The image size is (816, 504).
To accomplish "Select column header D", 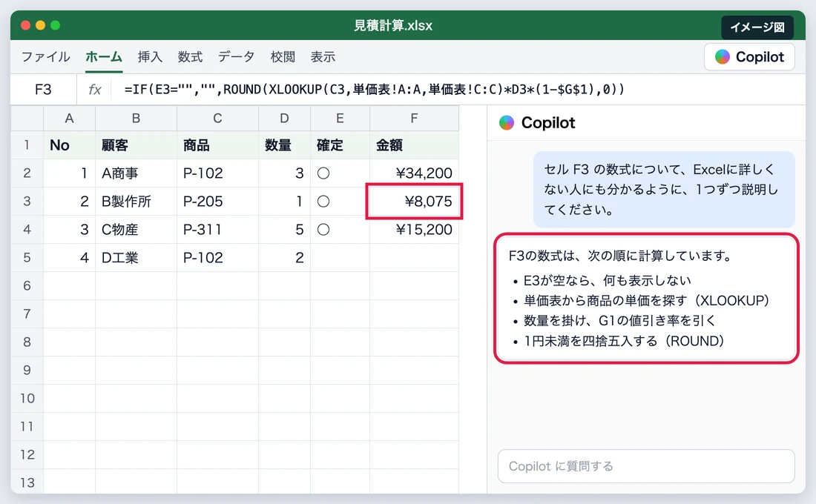I will pyautogui.click(x=284, y=119).
